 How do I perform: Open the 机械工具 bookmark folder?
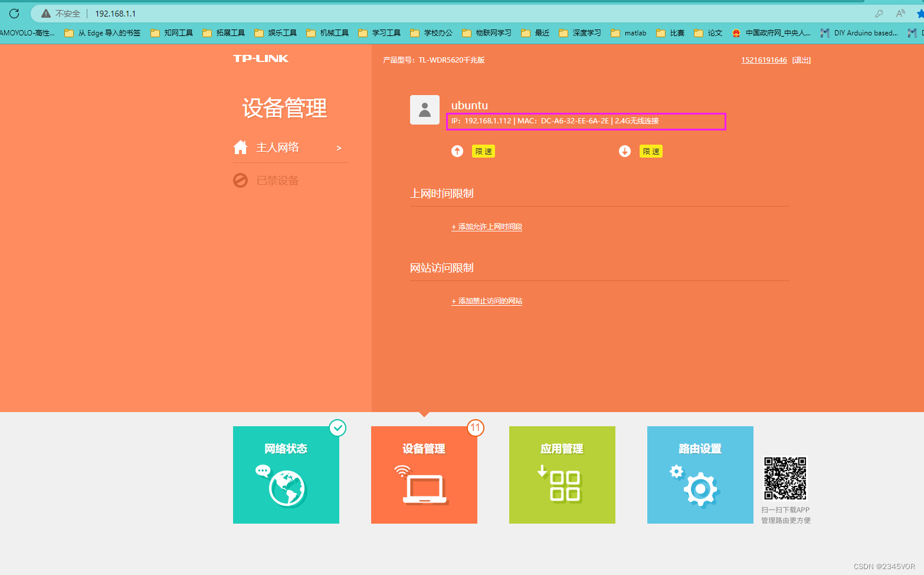pyautogui.click(x=327, y=33)
